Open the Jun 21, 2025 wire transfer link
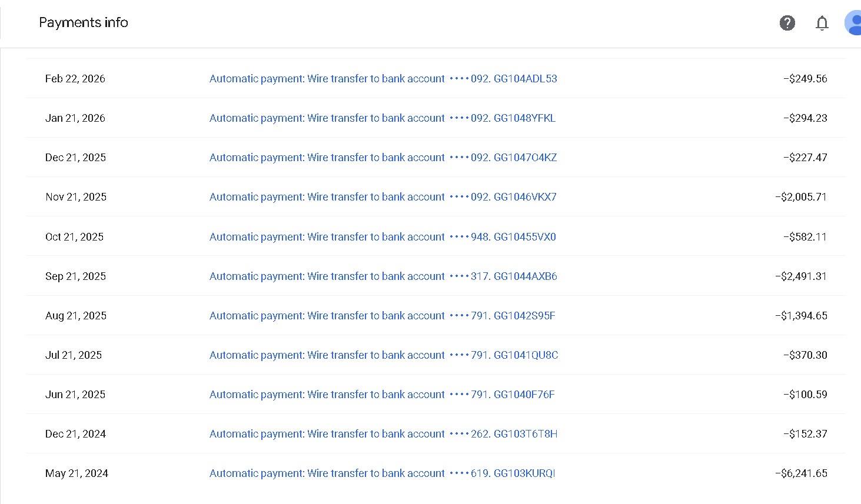861x504 pixels. (x=383, y=395)
